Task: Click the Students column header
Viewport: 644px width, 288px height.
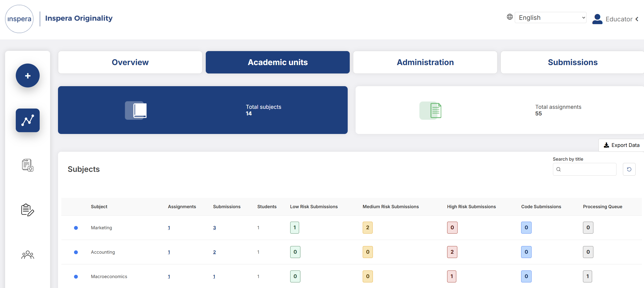Action: tap(267, 207)
